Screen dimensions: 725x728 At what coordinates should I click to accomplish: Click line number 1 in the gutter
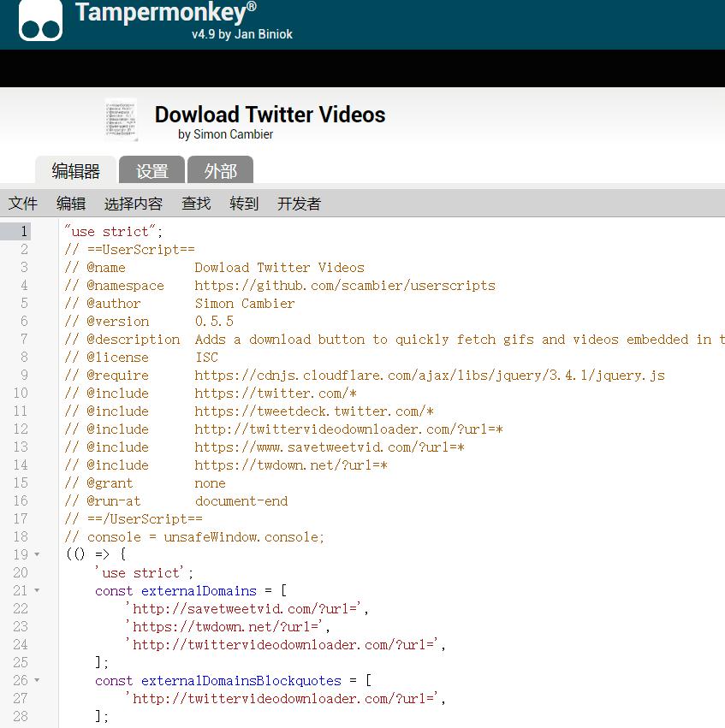(24, 232)
